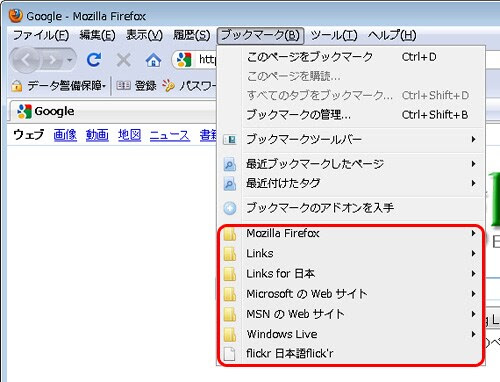Click the Back navigation button

coord(25,60)
